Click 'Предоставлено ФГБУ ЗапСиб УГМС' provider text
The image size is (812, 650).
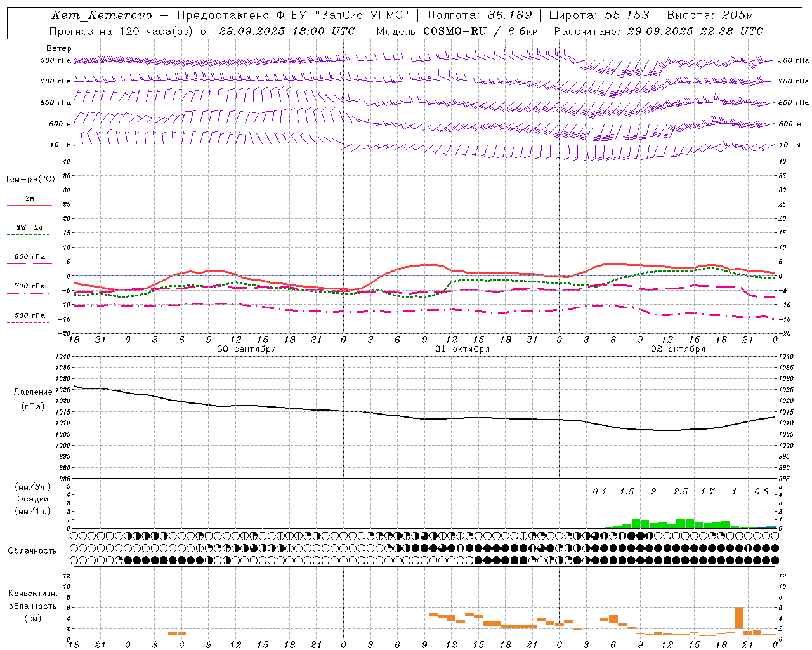294,15
